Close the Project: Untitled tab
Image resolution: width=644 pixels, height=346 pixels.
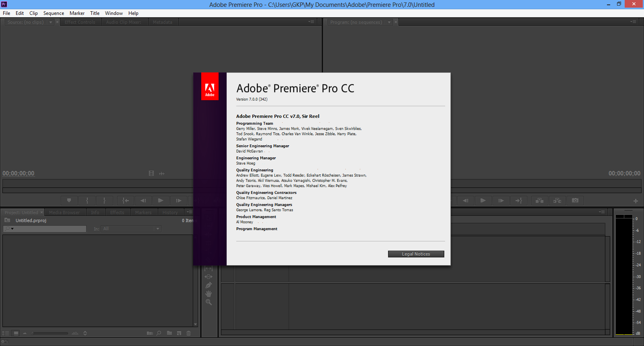pos(41,212)
